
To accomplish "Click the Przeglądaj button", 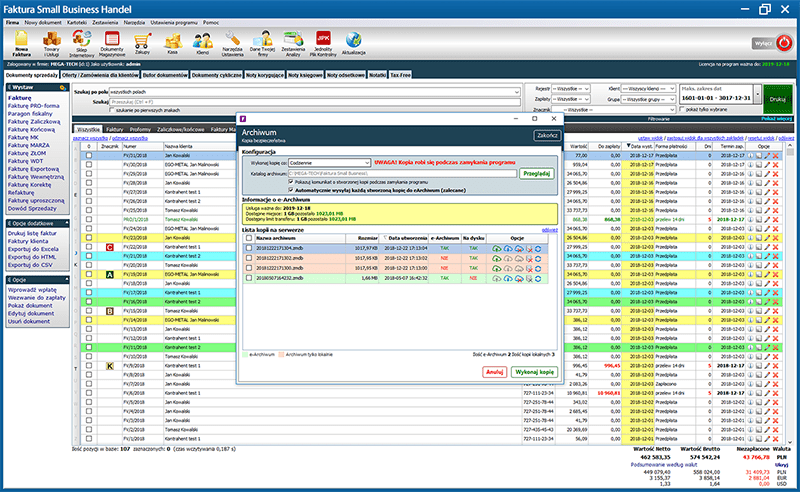I will point(537,174).
